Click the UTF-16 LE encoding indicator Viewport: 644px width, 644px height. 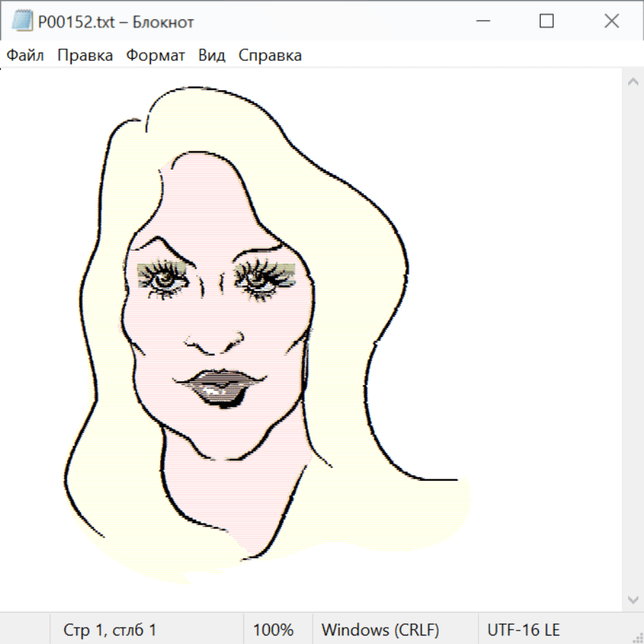tap(524, 630)
